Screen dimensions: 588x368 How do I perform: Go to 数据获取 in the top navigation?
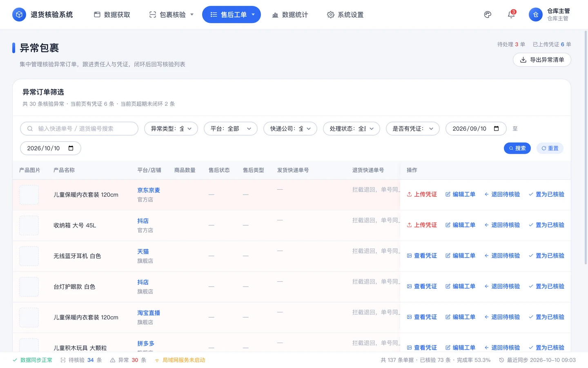(x=112, y=15)
